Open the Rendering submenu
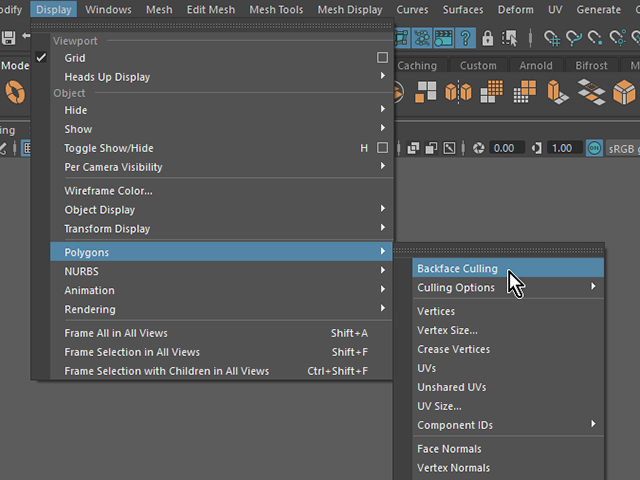 click(x=222, y=309)
